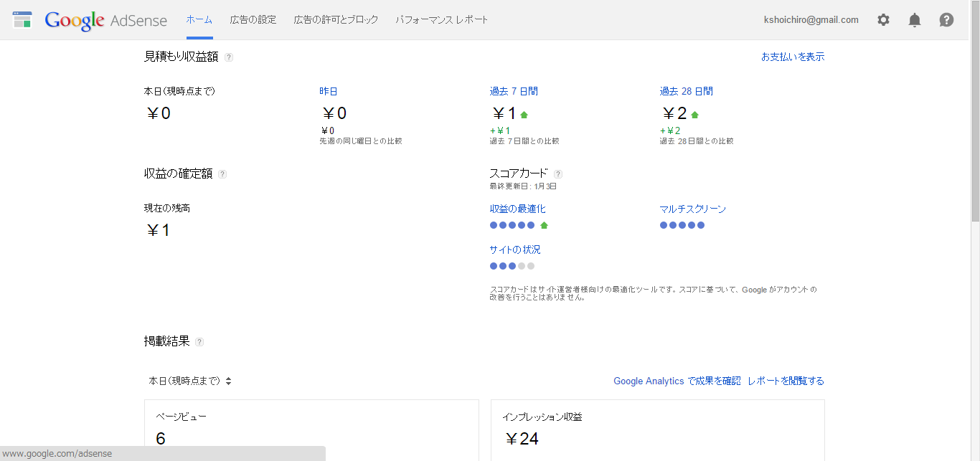
Task: Open account menu for kshoichiro@gmail.com
Action: point(811,20)
